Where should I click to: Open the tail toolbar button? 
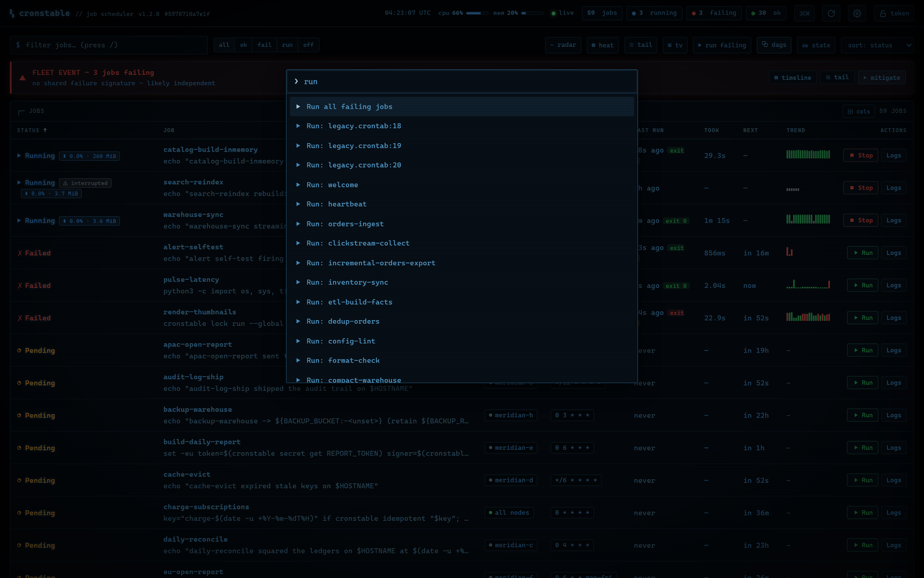click(x=640, y=45)
